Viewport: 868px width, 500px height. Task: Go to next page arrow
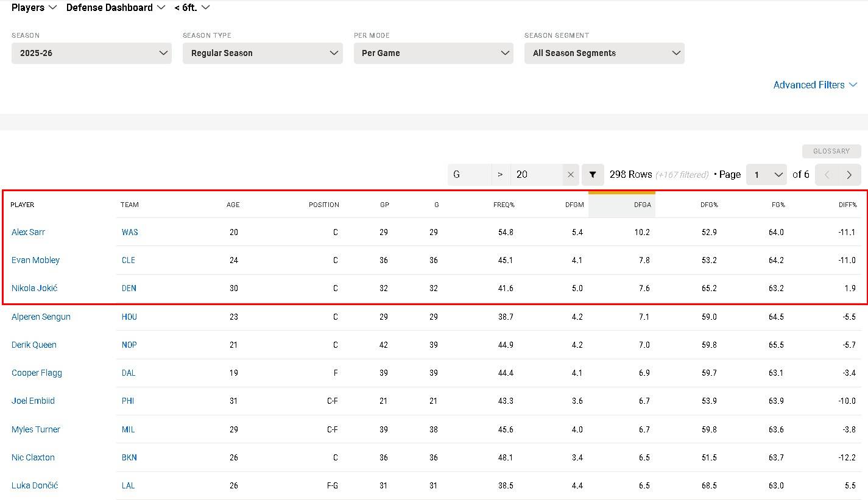(x=849, y=175)
